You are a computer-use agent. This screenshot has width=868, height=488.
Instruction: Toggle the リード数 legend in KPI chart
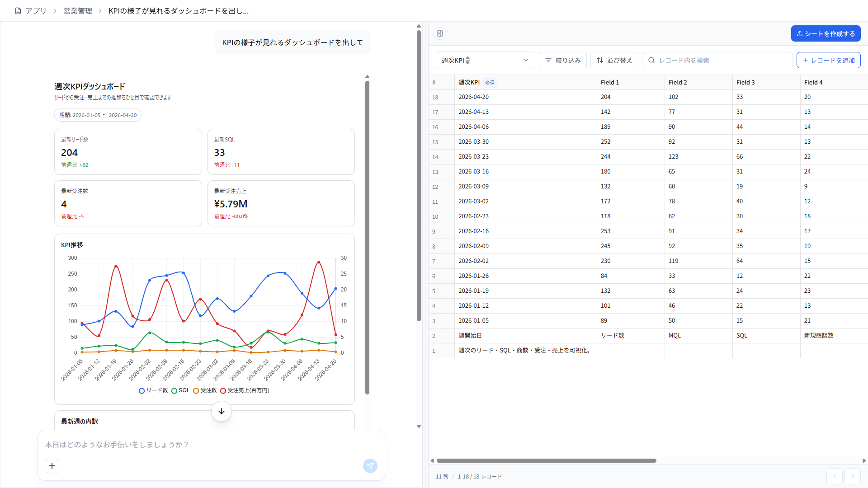pyautogui.click(x=142, y=390)
